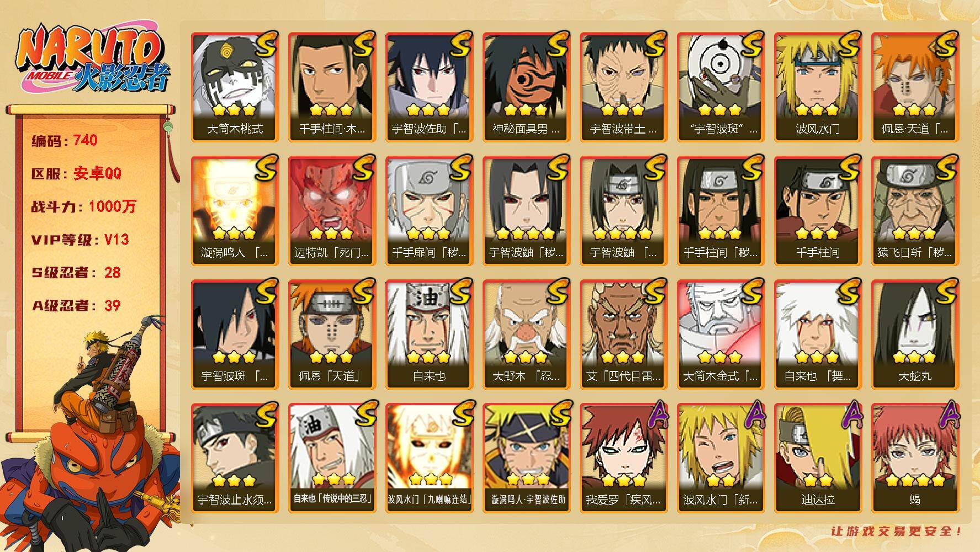
Task: Select the 宇智波止水 character card
Action: click(x=235, y=458)
